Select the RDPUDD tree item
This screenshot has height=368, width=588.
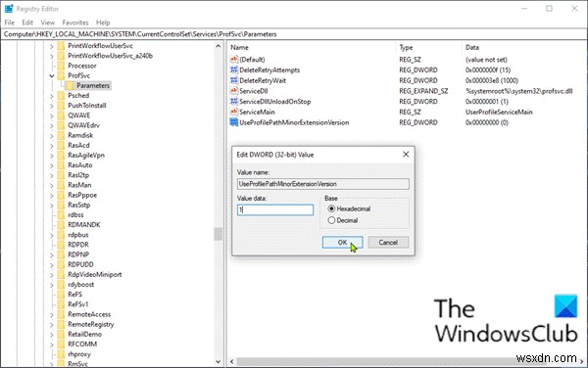click(x=80, y=264)
